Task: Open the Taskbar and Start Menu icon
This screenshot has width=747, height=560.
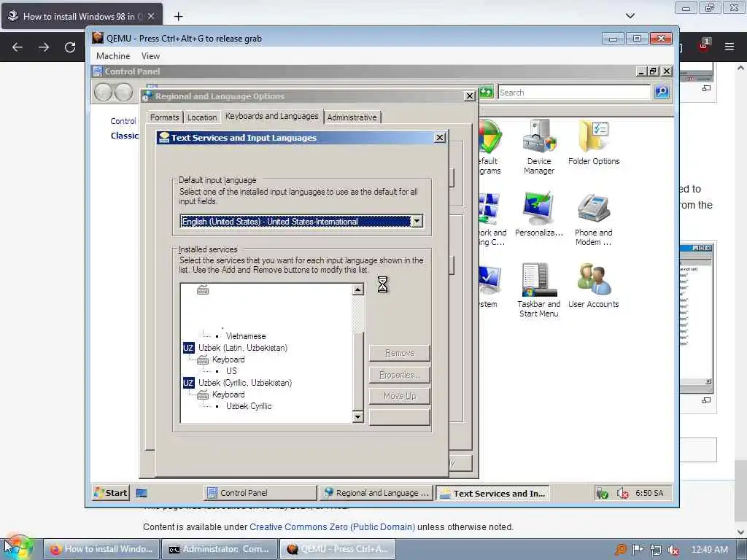Action: click(539, 290)
